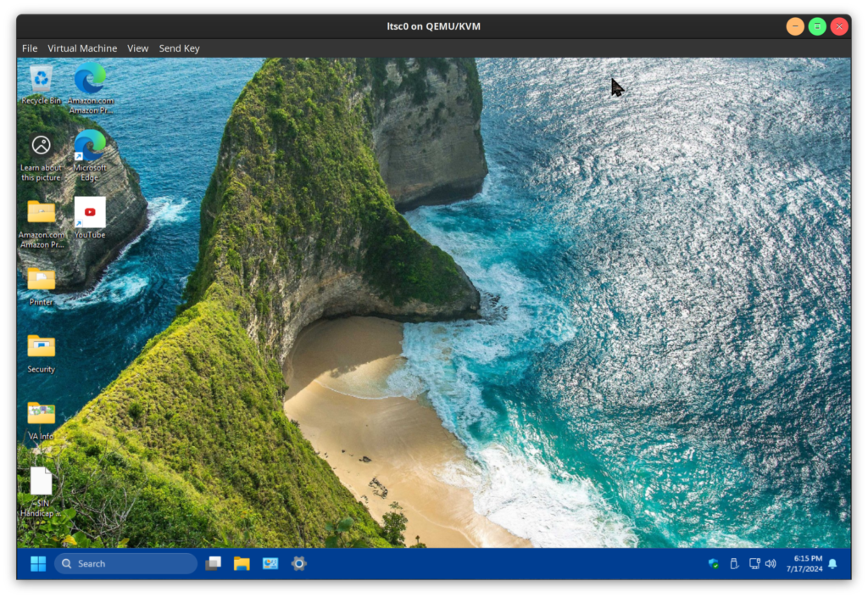The width and height of the screenshot is (868, 598).
Task: Click the Learn about this picture icon
Action: point(41,146)
